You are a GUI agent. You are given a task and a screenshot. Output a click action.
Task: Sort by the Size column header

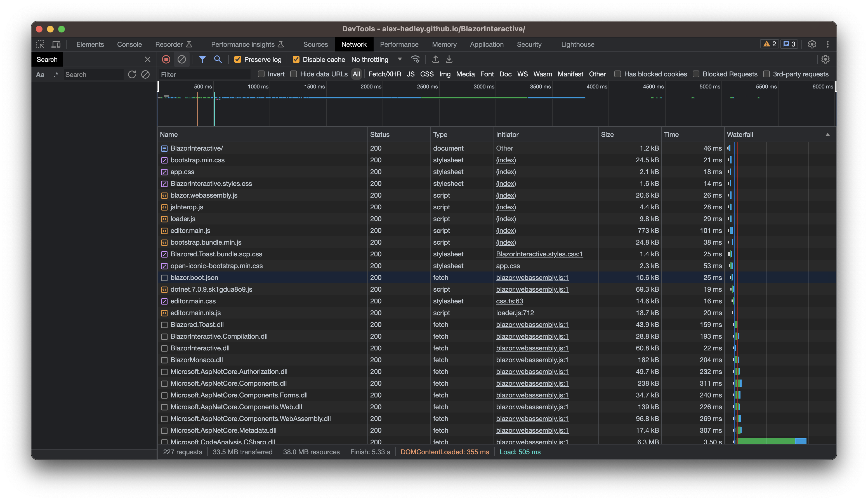point(630,135)
